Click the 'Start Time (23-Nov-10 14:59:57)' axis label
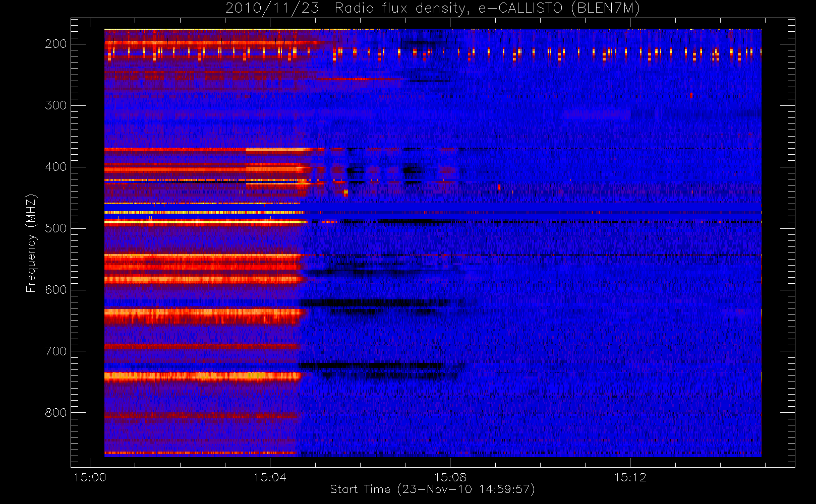The image size is (816, 504). pos(432,489)
